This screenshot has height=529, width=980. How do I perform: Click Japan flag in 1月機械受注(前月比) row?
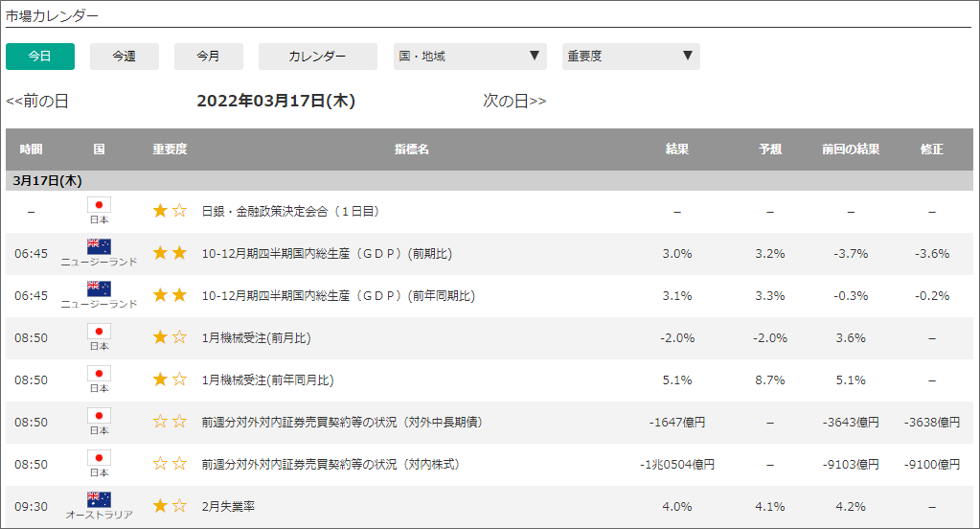[x=99, y=332]
